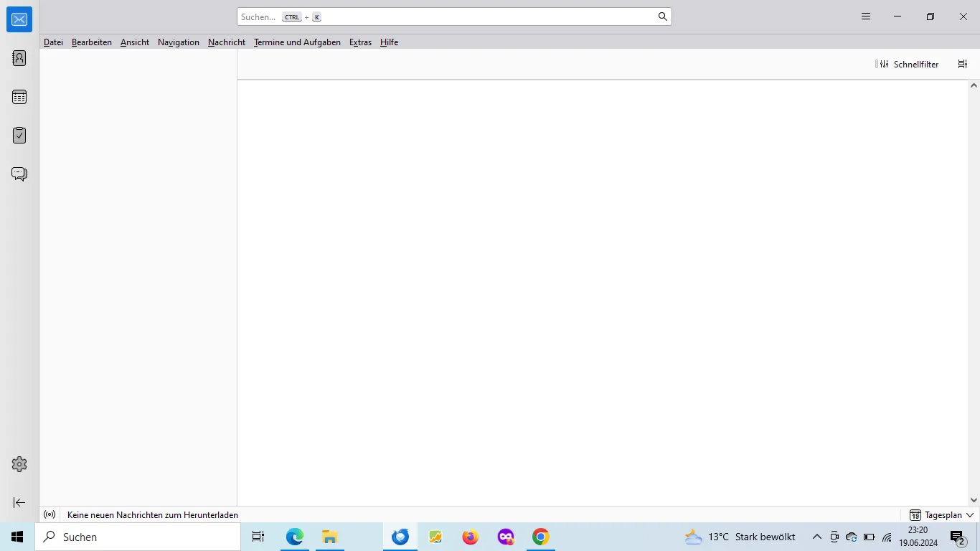Open the Extras menu
The width and height of the screenshot is (980, 551).
[360, 42]
